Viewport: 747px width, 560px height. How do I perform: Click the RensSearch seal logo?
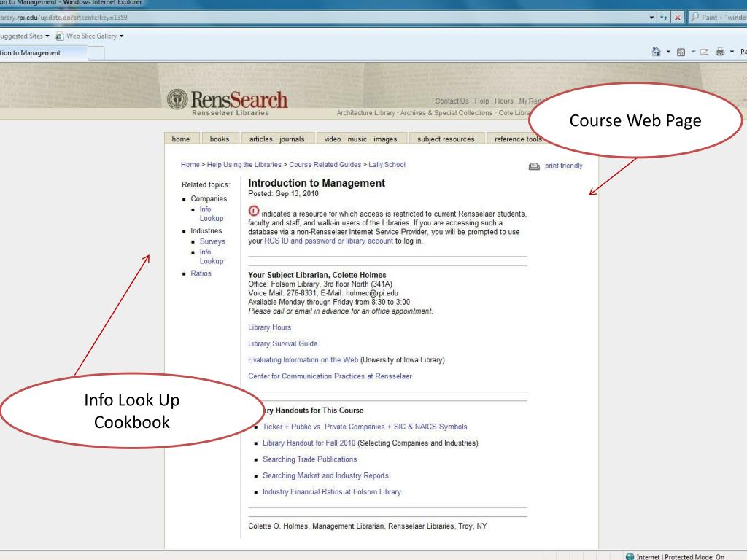[x=177, y=99]
